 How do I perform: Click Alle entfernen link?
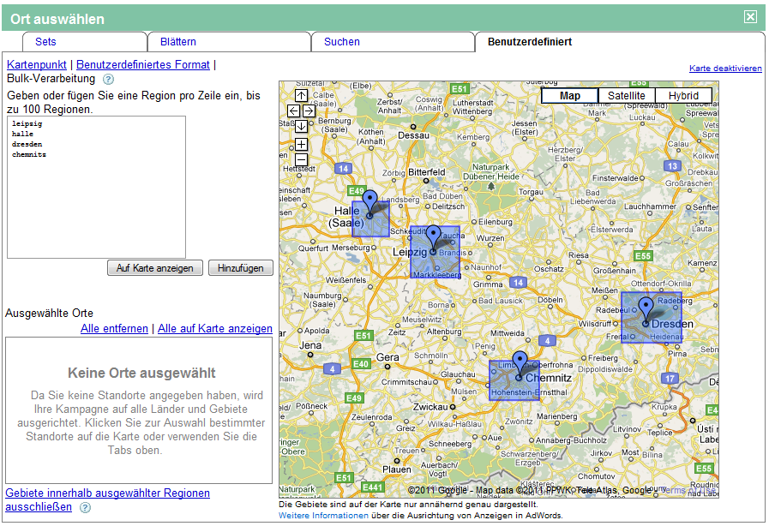click(114, 329)
